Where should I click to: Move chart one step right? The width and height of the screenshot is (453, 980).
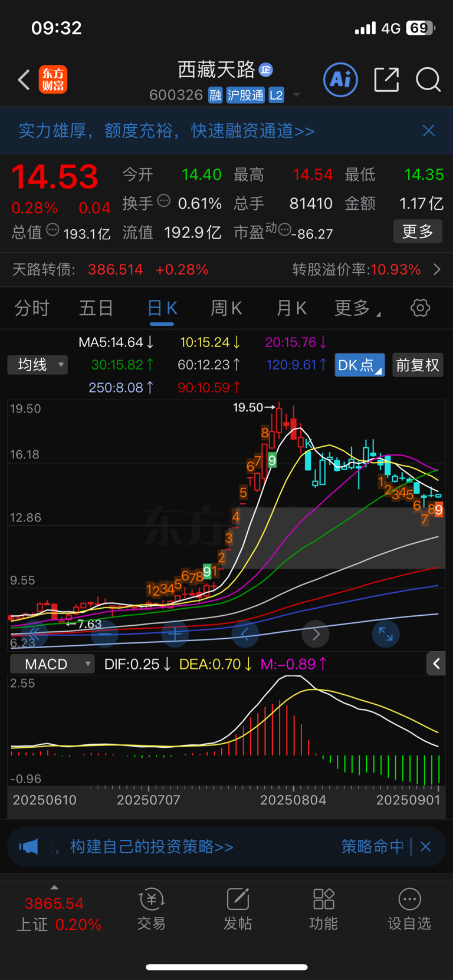316,634
